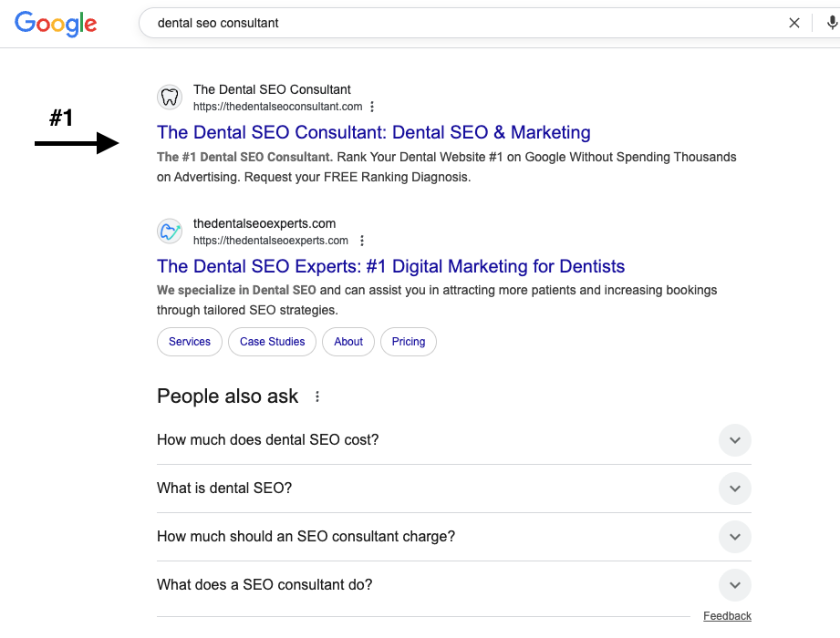Clear the search box with X icon
Viewport: 840px width, 638px height.
[793, 23]
